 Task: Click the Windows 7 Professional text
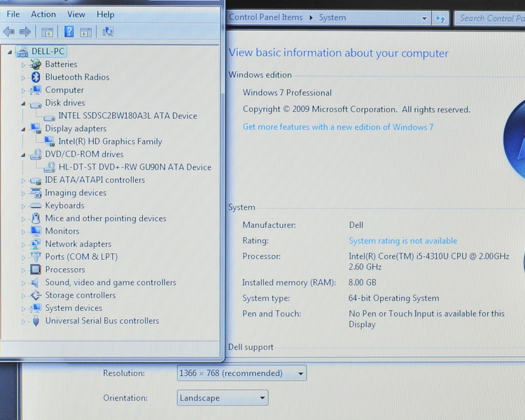[287, 93]
